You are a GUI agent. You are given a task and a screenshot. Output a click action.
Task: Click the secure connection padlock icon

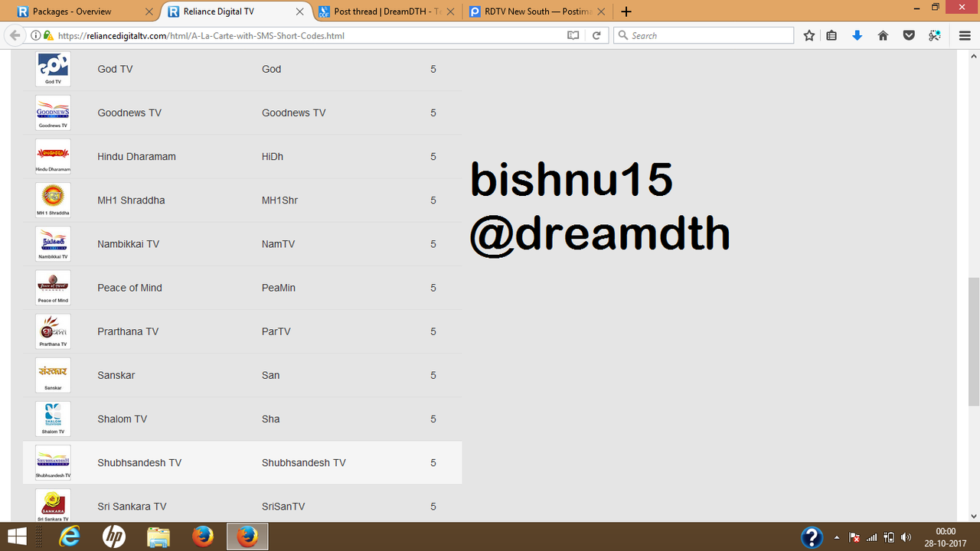click(x=48, y=35)
